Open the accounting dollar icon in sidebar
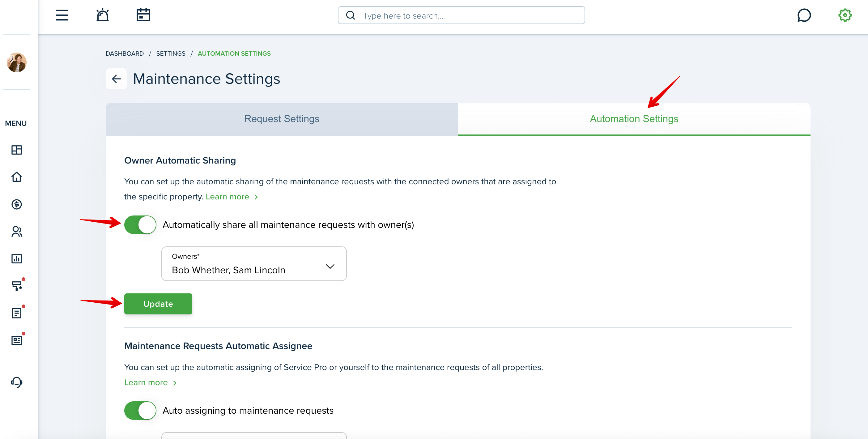The image size is (868, 439). 16,204
